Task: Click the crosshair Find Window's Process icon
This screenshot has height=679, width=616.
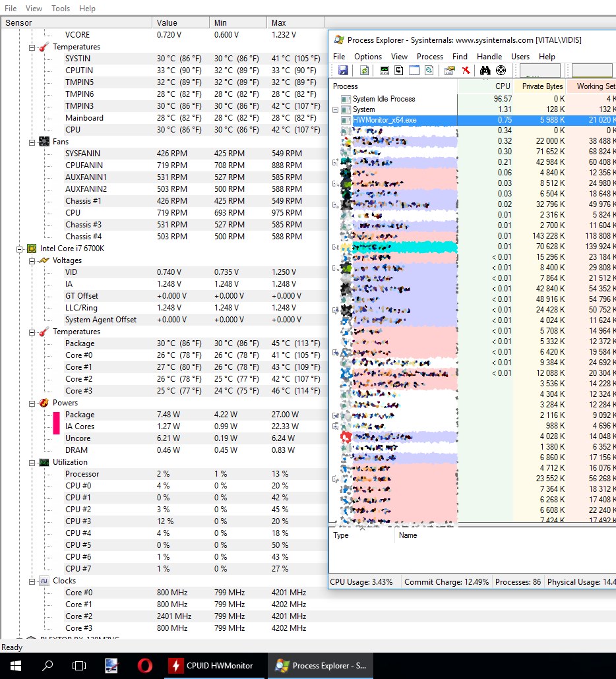Action: 501,70
